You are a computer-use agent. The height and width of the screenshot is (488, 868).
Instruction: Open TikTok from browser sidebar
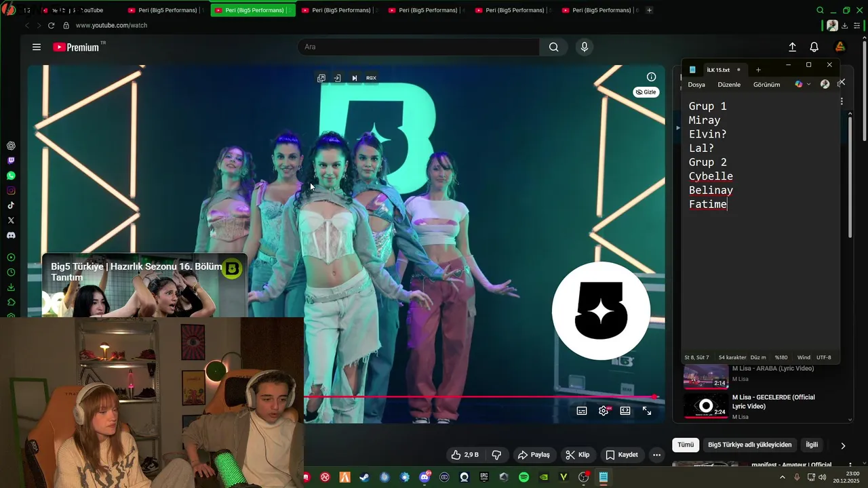[x=11, y=205]
